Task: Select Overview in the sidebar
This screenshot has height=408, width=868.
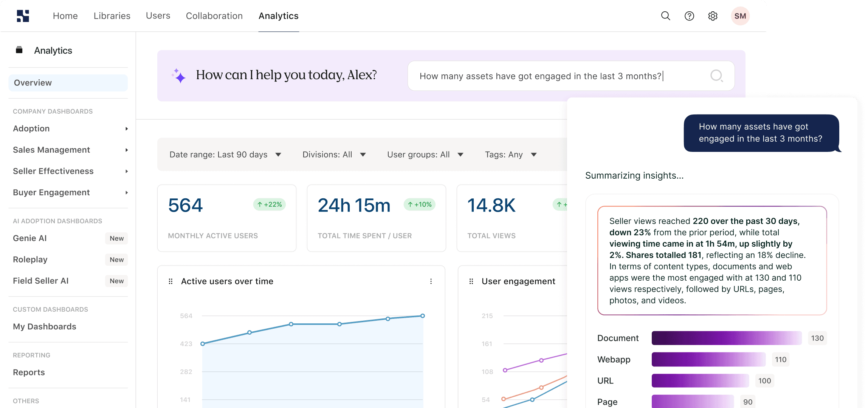Action: pyautogui.click(x=68, y=83)
